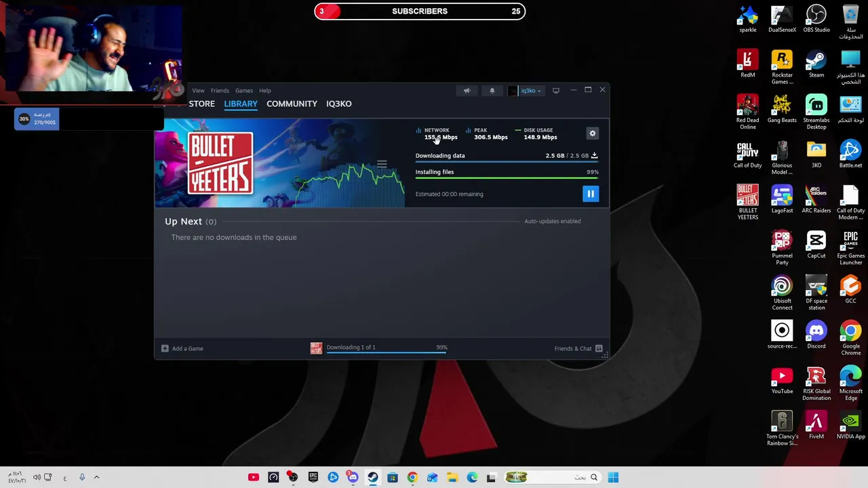868x488 pixels.
Task: Open FiveM desktop icon
Action: [x=816, y=426]
